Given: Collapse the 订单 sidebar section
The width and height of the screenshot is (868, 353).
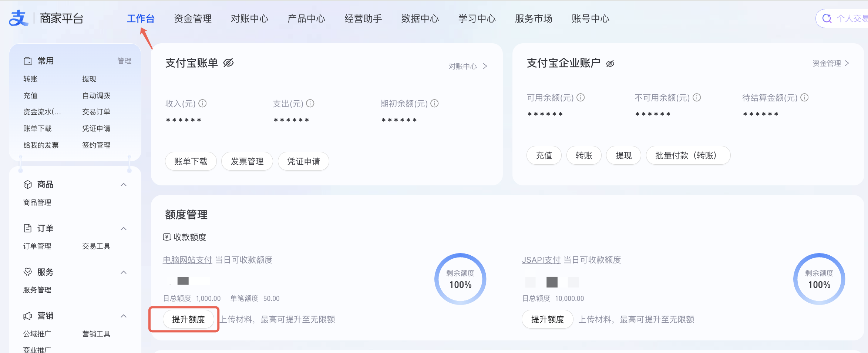Looking at the screenshot, I should pos(124,229).
